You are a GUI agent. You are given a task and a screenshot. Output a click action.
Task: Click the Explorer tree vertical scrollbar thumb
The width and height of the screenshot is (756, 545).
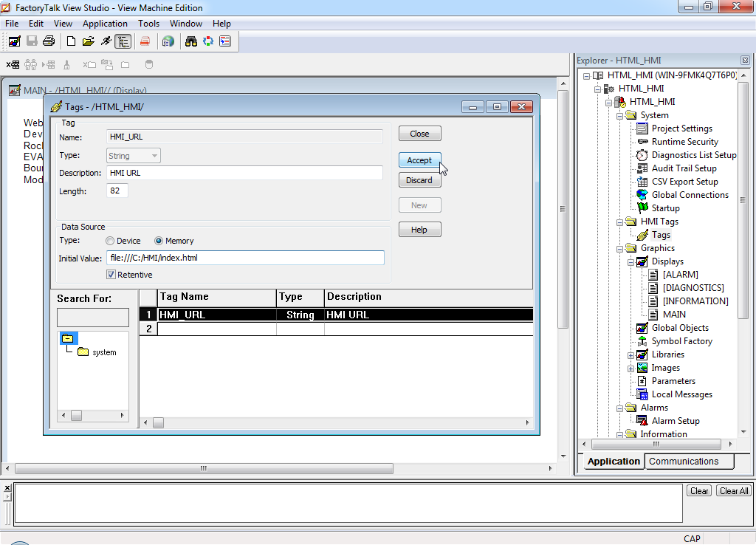[743, 199]
